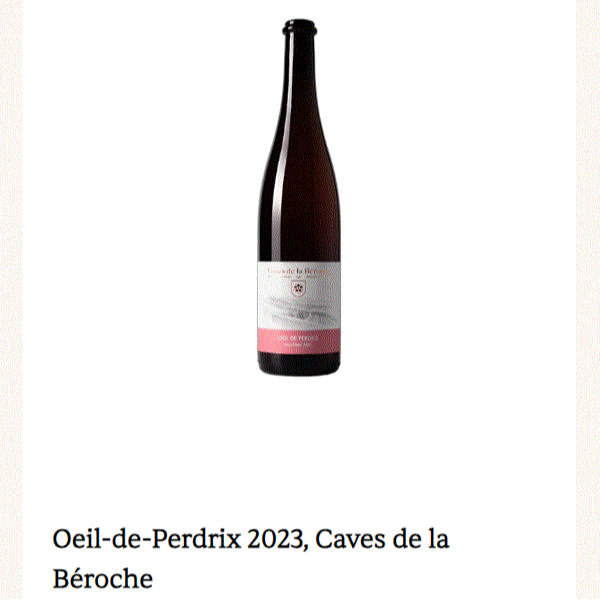Click the gray vineyard sketch on the label
The image size is (600, 600).
[298, 312]
